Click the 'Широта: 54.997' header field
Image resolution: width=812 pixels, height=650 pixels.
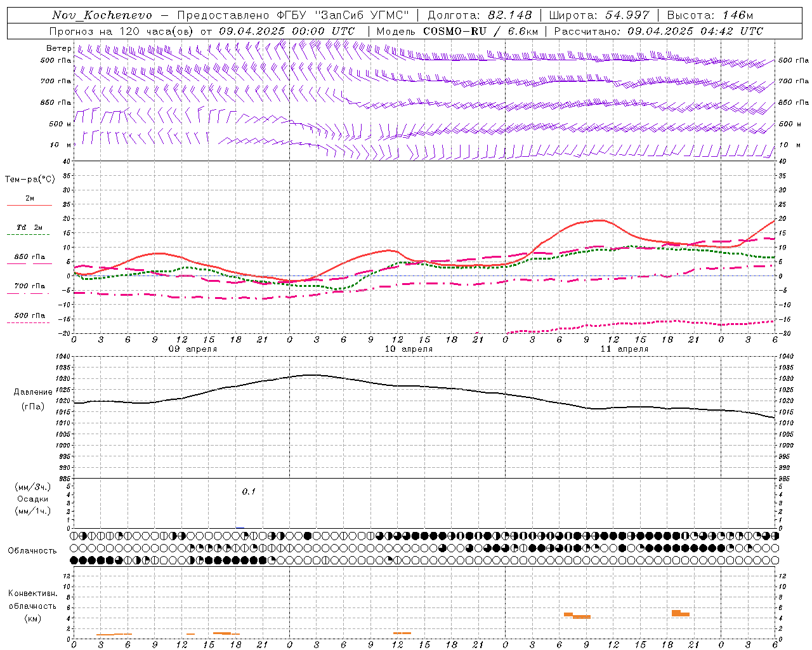tap(599, 15)
